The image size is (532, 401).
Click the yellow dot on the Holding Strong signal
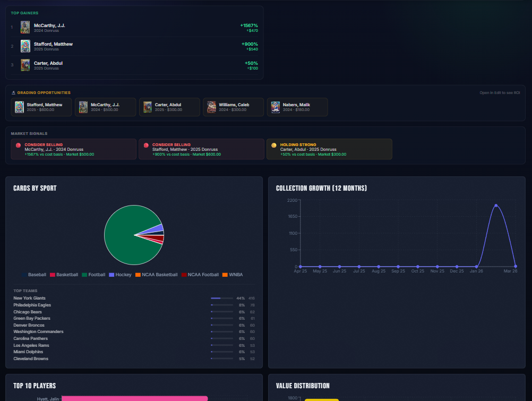[x=273, y=144]
